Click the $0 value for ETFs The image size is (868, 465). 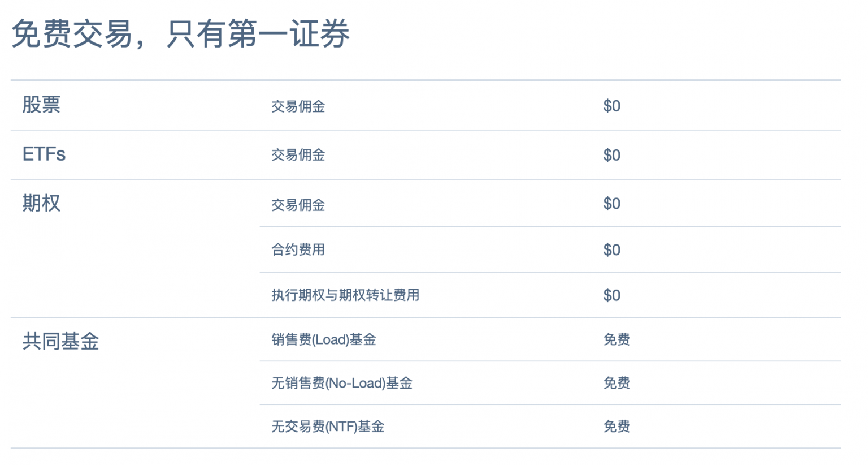pyautogui.click(x=611, y=155)
